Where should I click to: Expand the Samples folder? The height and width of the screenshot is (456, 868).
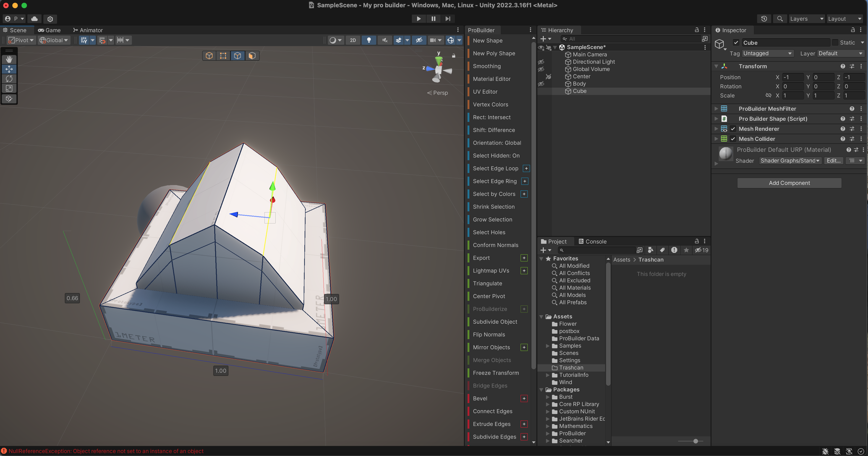[x=548, y=346]
